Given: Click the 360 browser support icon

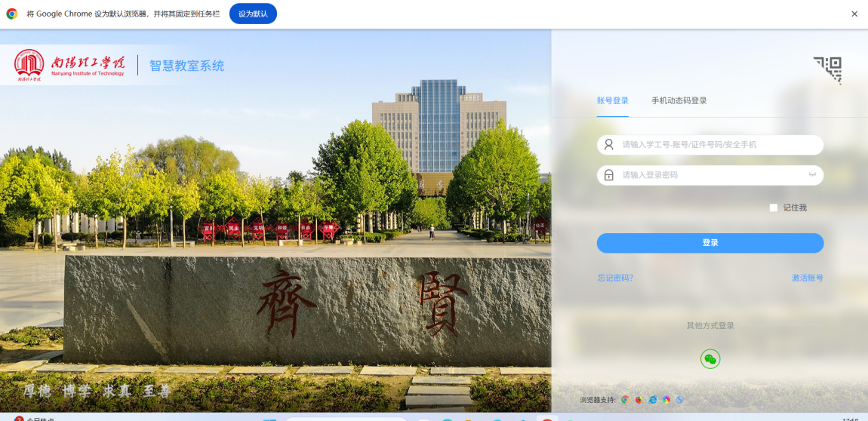Looking at the screenshot, I should [x=666, y=400].
